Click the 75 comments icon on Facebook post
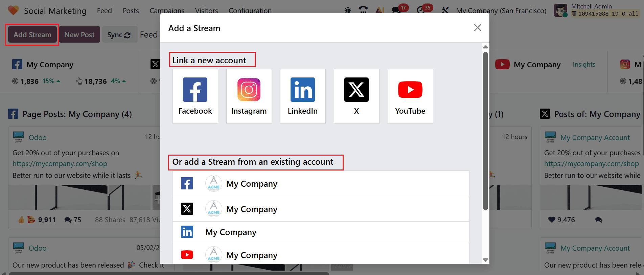Viewport: 644px width, 275px height. click(x=68, y=220)
